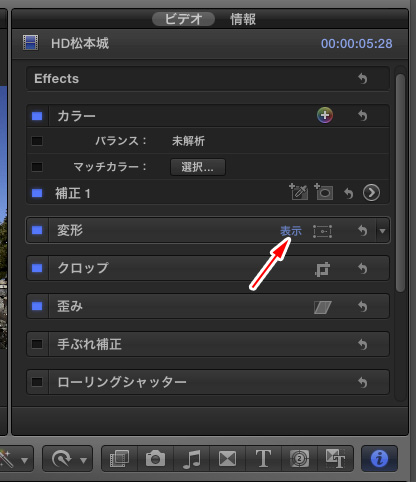Click the 未解析 balance status text
The image size is (416, 482).
click(x=188, y=141)
